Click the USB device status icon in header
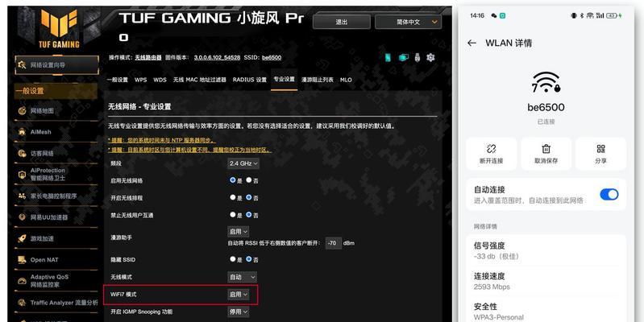 (418, 58)
